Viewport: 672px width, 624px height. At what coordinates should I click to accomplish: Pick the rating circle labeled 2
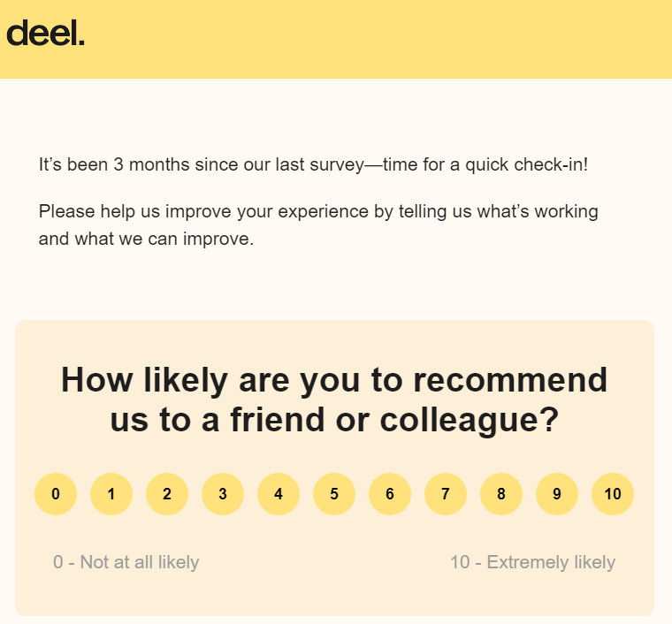tap(167, 494)
